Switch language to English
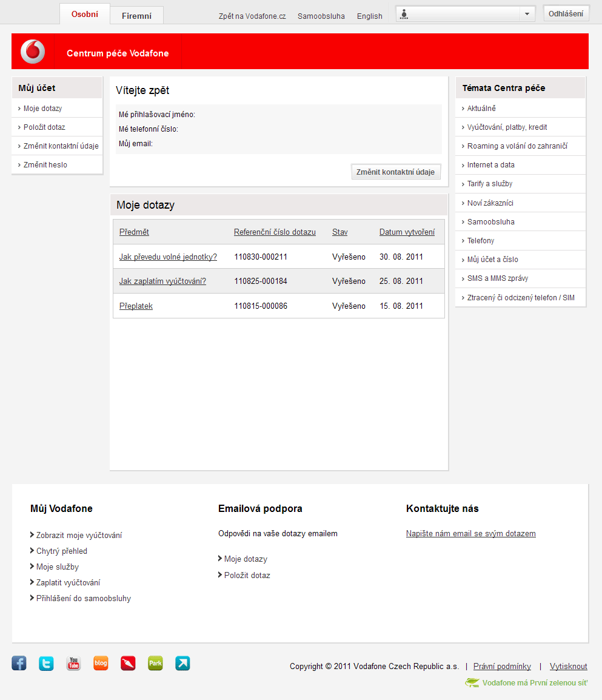602x700 pixels. 369,16
